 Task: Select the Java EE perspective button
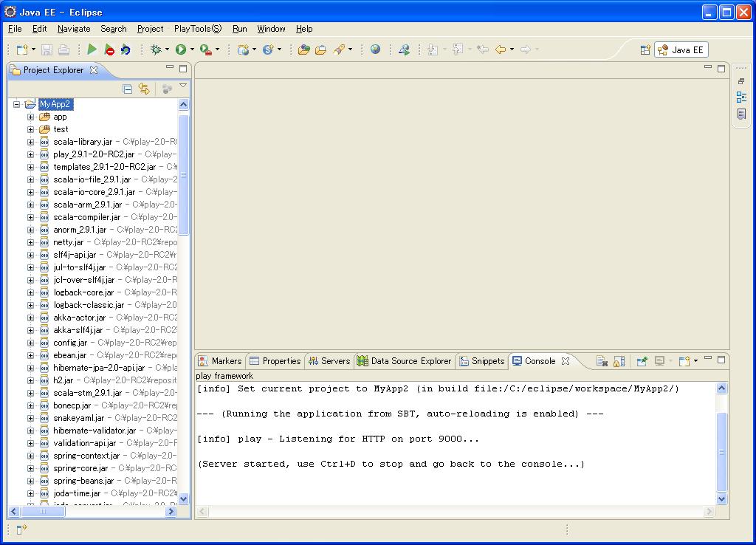(681, 49)
